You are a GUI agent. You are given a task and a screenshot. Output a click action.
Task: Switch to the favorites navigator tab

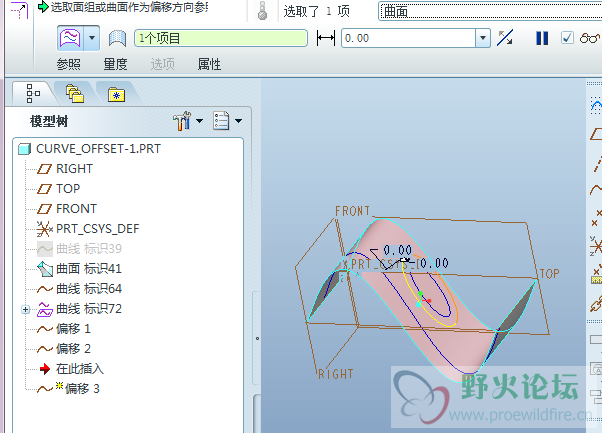(116, 94)
